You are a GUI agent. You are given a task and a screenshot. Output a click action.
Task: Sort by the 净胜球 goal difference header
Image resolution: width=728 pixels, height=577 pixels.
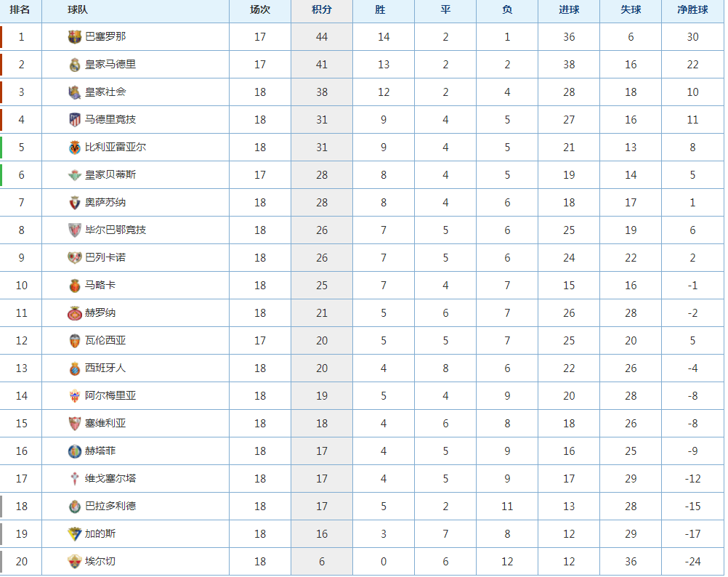pyautogui.click(x=692, y=9)
